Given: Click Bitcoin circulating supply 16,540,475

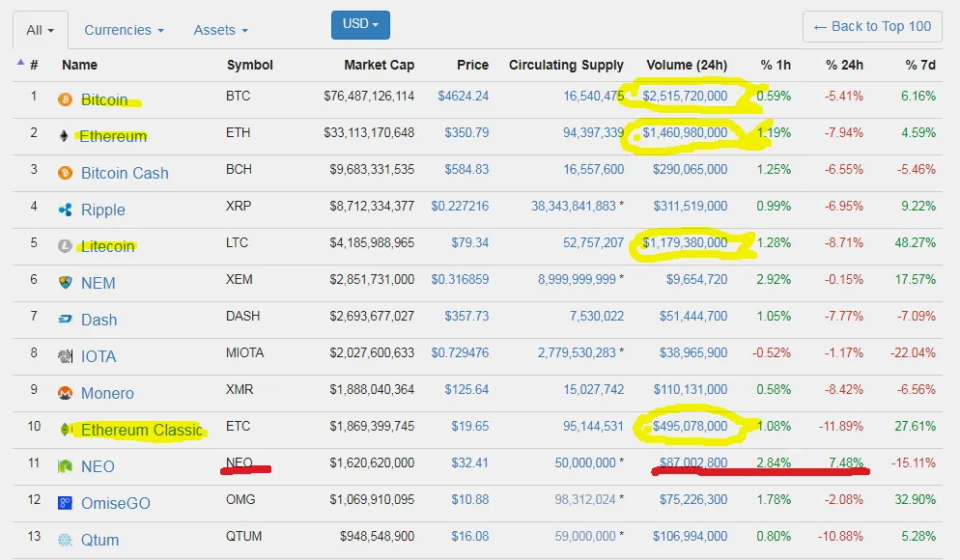Looking at the screenshot, I should (x=594, y=97).
